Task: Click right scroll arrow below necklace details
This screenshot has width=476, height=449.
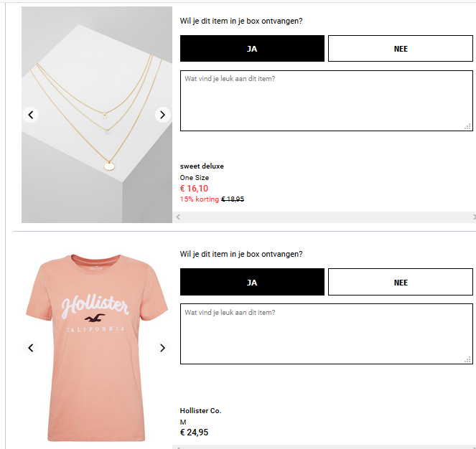Action: pyautogui.click(x=473, y=217)
